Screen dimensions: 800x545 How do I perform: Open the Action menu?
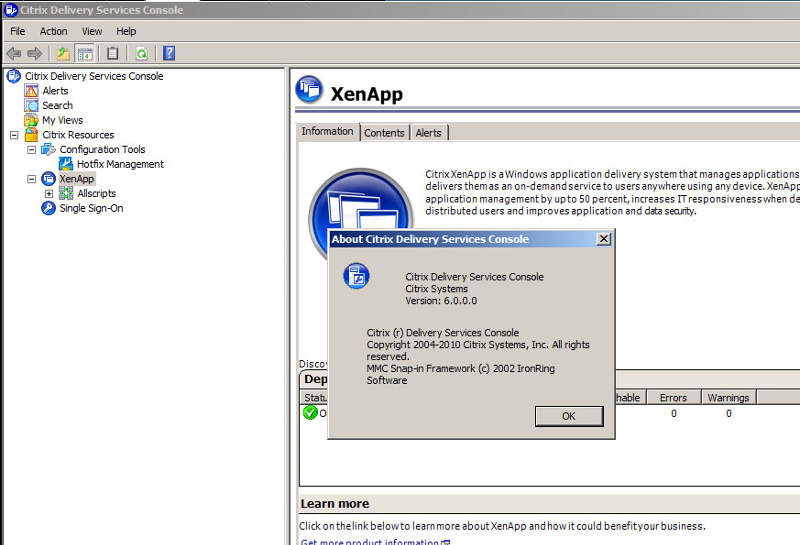[x=54, y=32]
